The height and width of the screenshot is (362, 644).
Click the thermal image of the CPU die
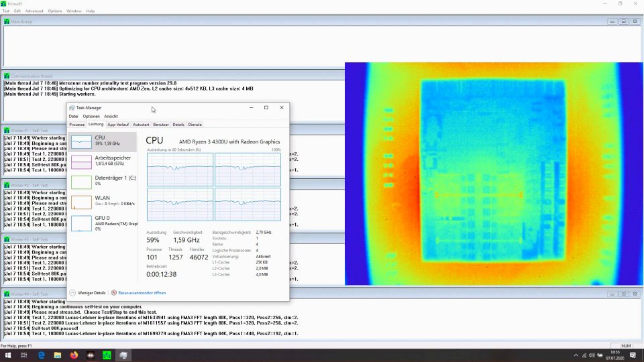[494, 174]
